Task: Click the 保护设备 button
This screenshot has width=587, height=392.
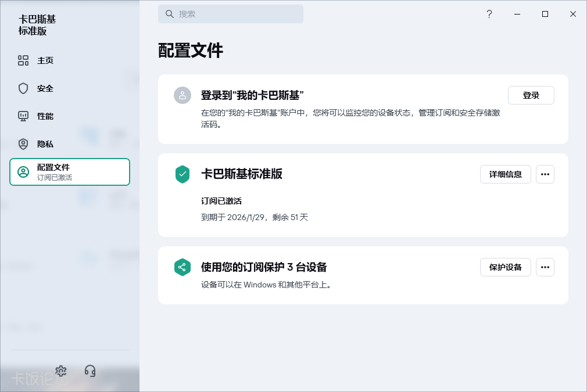Action: (x=505, y=267)
